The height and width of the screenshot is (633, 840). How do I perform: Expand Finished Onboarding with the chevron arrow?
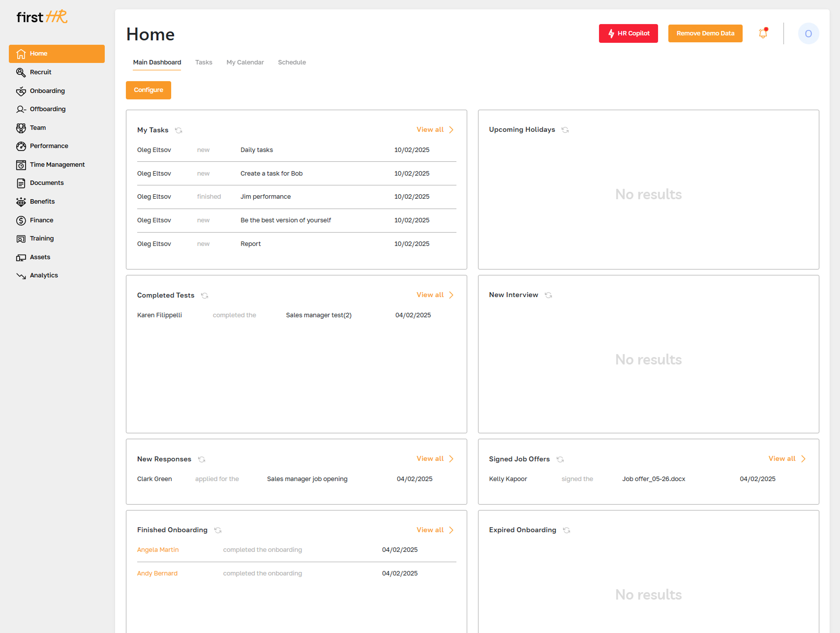tap(451, 530)
